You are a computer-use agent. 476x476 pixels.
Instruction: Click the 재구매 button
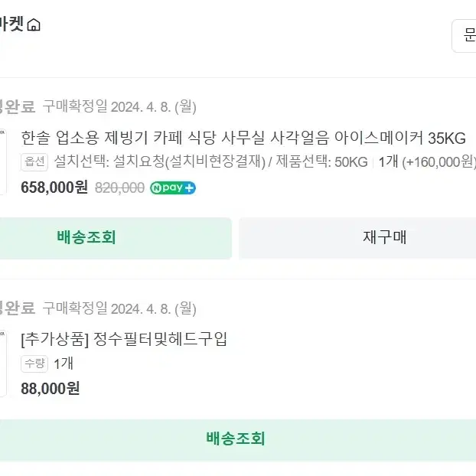tap(357, 238)
